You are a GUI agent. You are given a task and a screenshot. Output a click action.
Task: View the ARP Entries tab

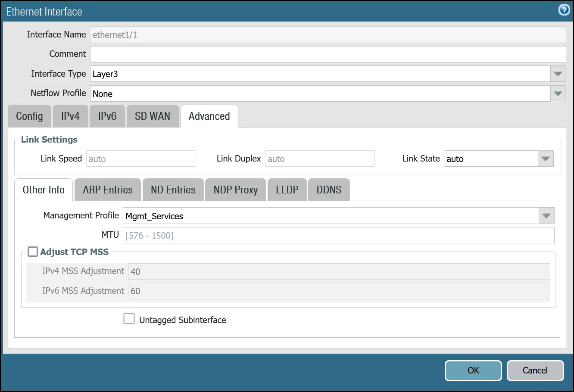107,190
